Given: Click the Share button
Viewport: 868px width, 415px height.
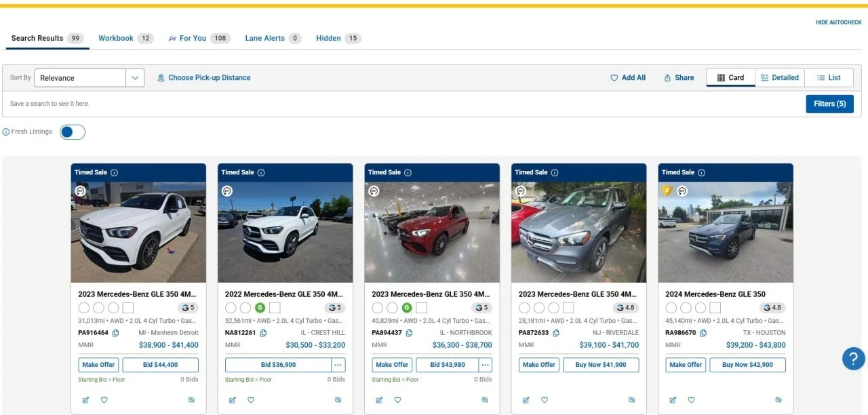Looking at the screenshot, I should tap(679, 78).
